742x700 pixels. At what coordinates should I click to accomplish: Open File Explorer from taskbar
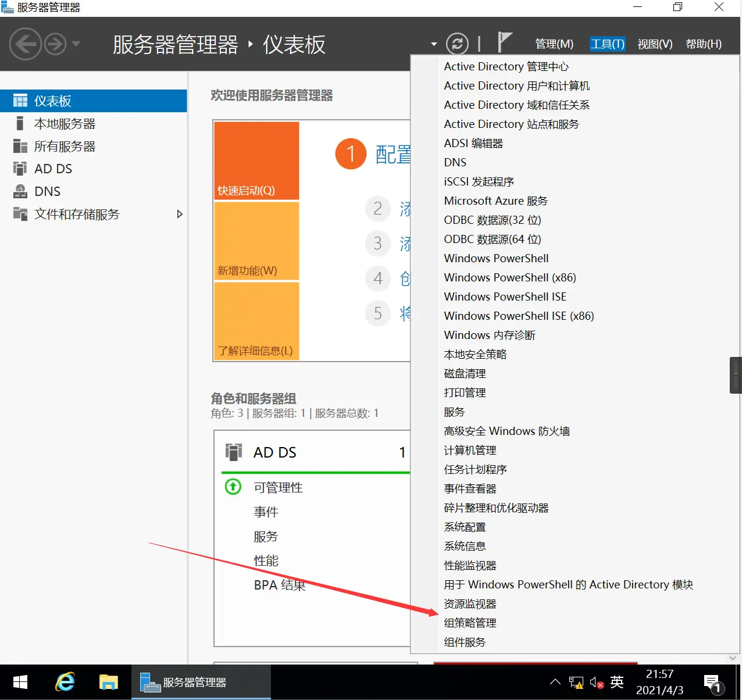point(108,682)
